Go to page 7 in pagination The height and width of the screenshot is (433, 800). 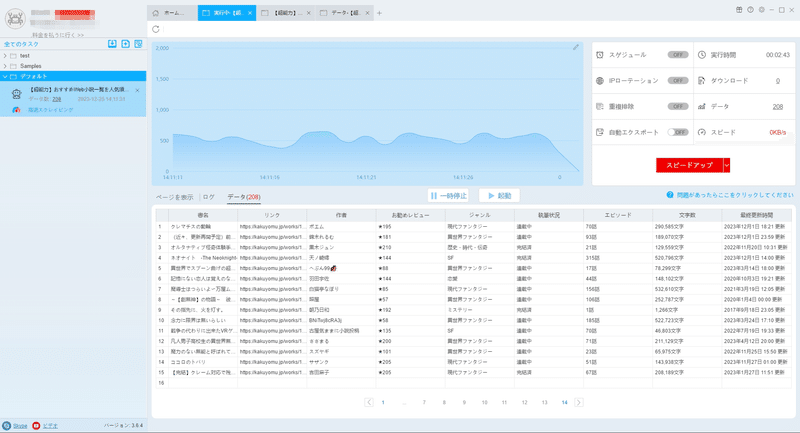tap(424, 402)
